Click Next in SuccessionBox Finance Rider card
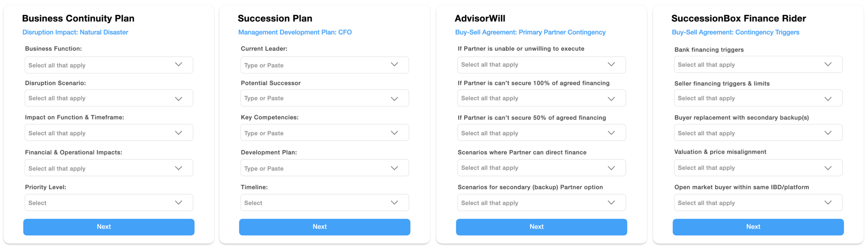Image resolution: width=868 pixels, height=248 pixels. pos(758,227)
